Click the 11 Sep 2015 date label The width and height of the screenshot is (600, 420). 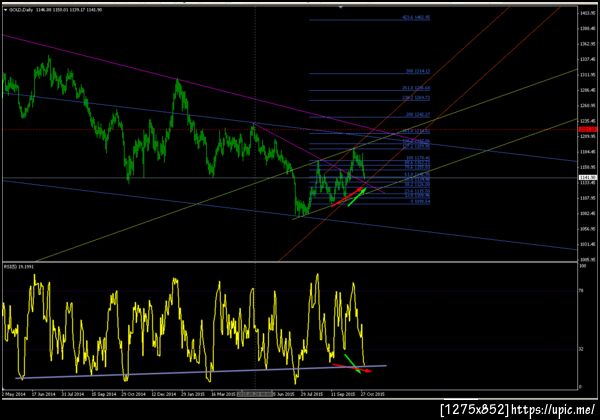[343, 394]
